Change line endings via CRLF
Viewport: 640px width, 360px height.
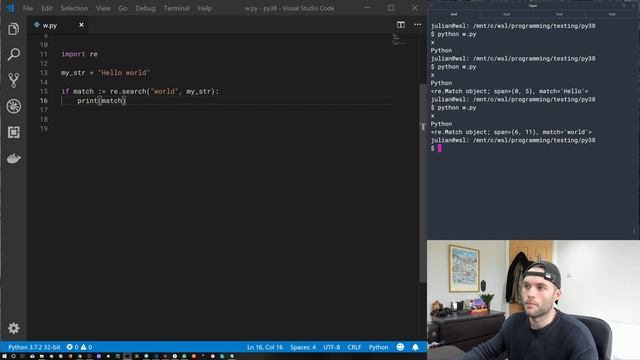point(354,347)
